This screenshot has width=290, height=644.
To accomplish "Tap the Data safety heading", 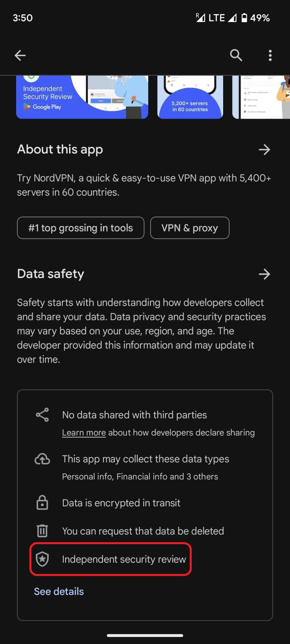I will pyautogui.click(x=51, y=274).
